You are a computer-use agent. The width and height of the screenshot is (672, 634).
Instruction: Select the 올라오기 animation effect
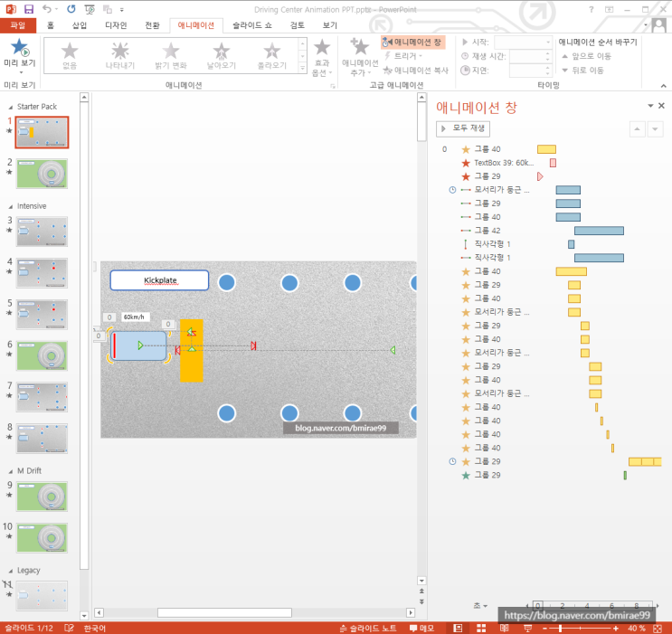click(271, 56)
